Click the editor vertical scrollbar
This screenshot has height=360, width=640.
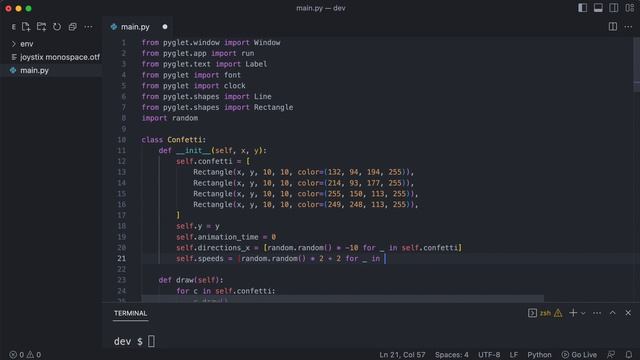pyautogui.click(x=637, y=64)
